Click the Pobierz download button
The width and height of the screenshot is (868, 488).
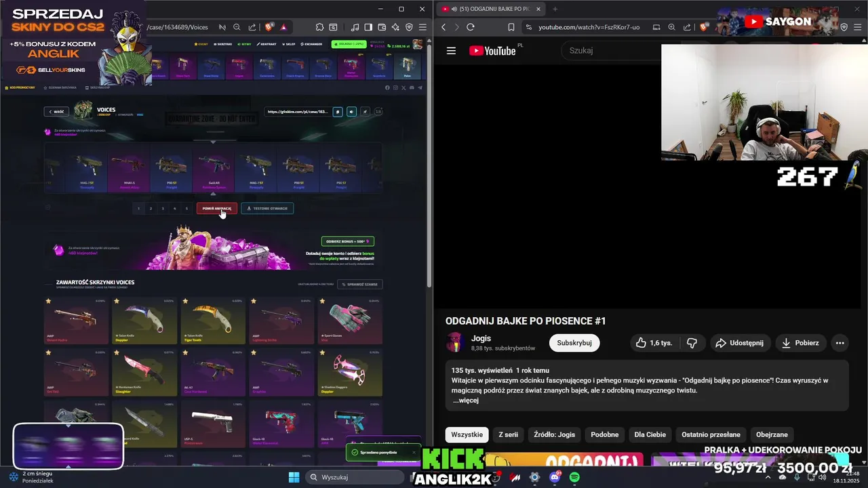tap(801, 343)
